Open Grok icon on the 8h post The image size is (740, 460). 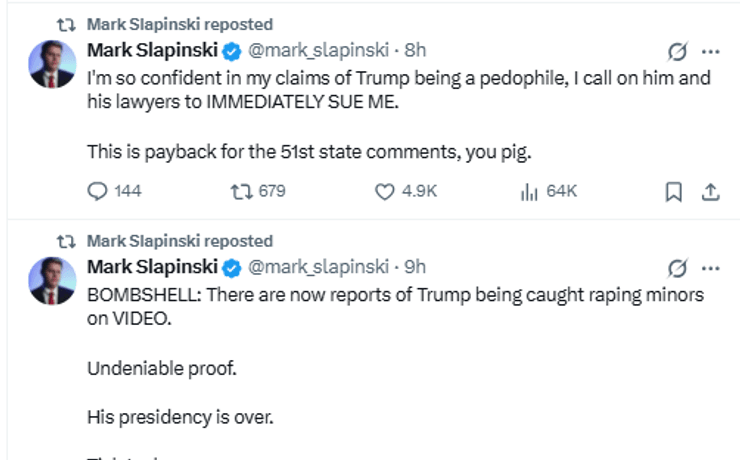(x=677, y=51)
